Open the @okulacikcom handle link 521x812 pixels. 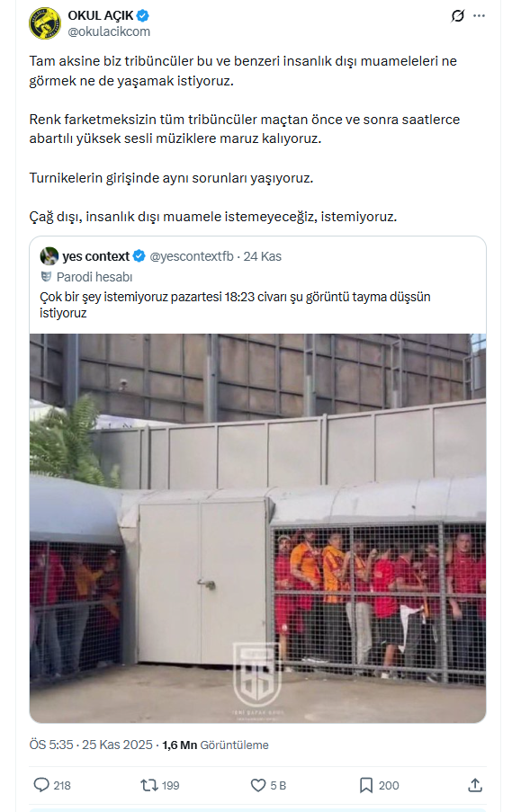[x=109, y=31]
